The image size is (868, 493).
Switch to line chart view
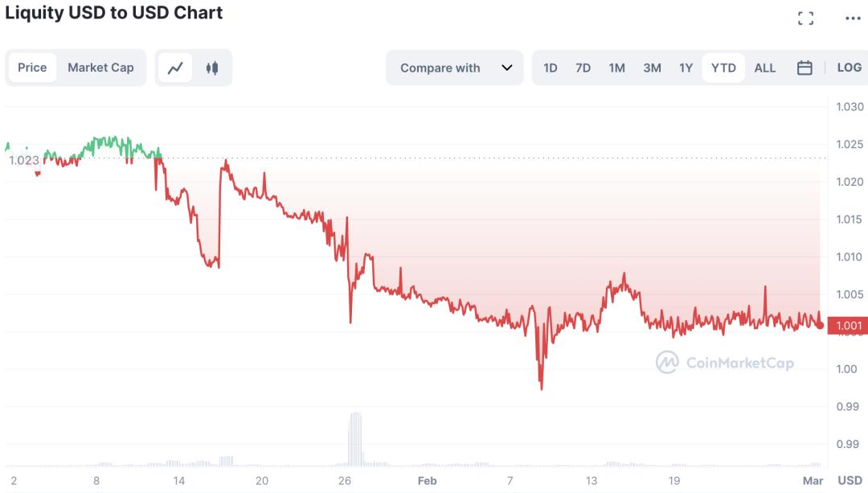coord(175,68)
